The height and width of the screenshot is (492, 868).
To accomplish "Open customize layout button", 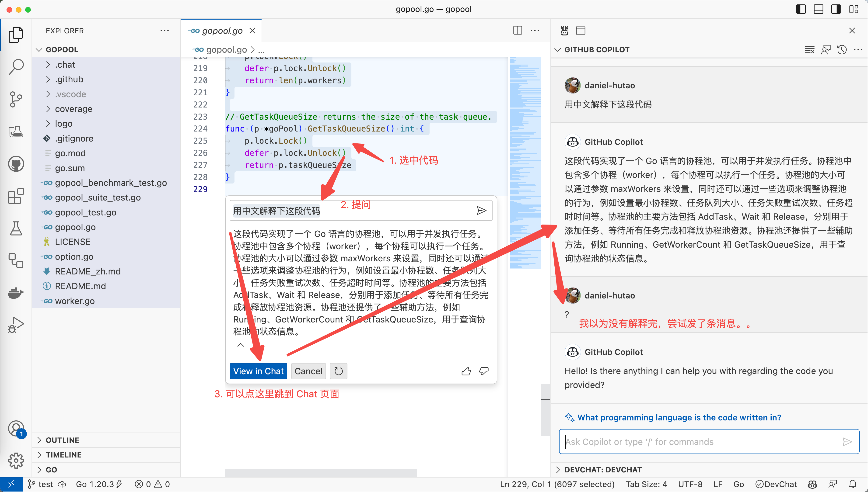I will [x=854, y=9].
